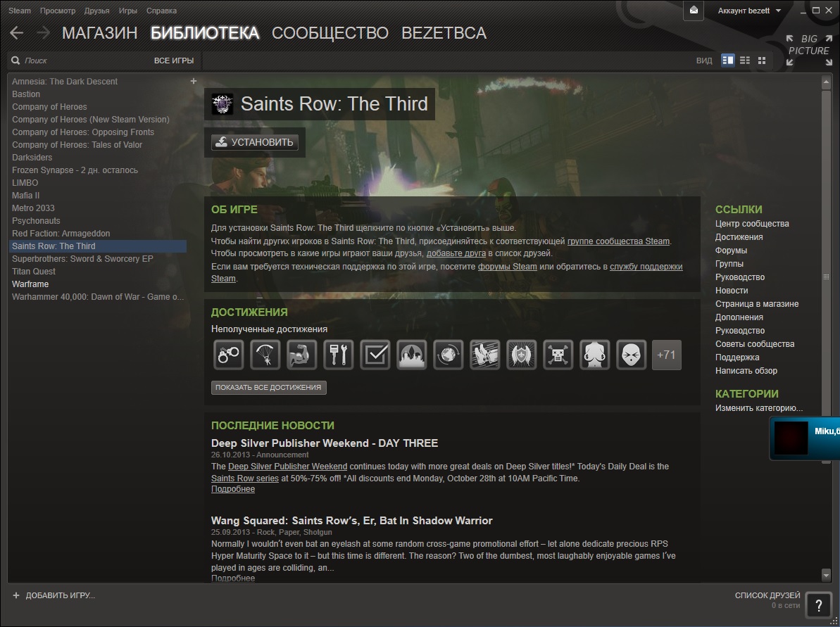View the checkmark box achievement icon
This screenshot has height=627, width=840.
[x=375, y=355]
